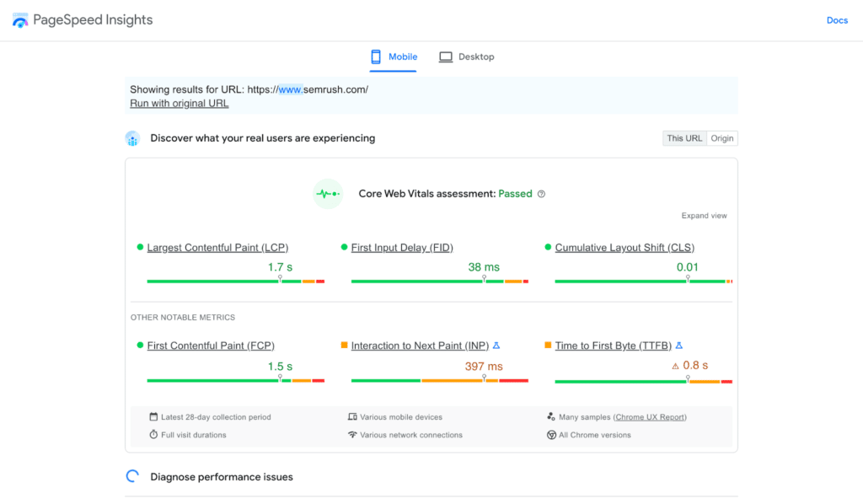
Task: Click the experimental flask icon beside TTFB
Action: coord(679,346)
